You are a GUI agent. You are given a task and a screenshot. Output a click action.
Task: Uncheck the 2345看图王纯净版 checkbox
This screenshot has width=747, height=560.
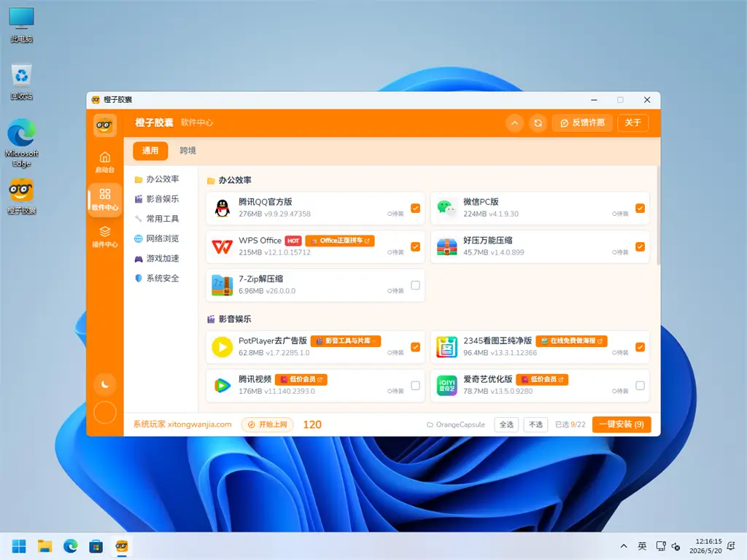click(640, 347)
